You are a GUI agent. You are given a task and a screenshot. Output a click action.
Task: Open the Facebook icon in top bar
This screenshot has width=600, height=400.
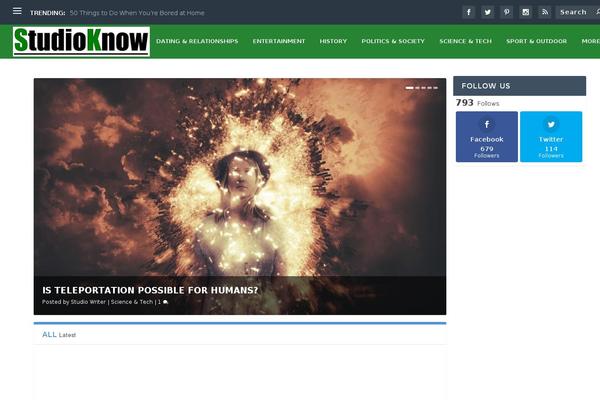click(x=468, y=12)
